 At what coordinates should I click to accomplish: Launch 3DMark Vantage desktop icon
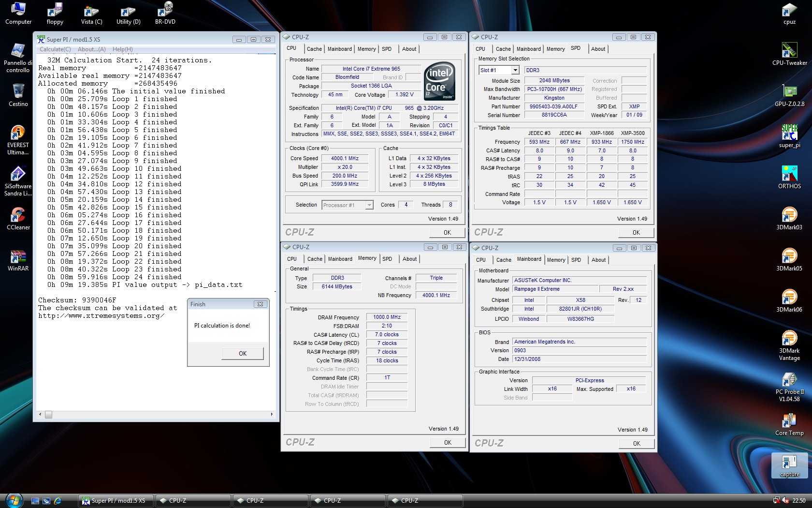pos(789,346)
